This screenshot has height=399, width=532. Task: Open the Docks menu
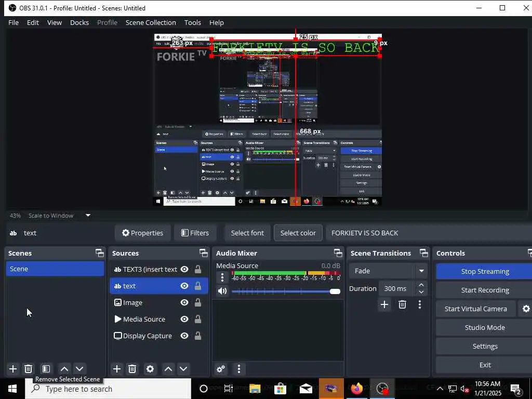pos(79,22)
